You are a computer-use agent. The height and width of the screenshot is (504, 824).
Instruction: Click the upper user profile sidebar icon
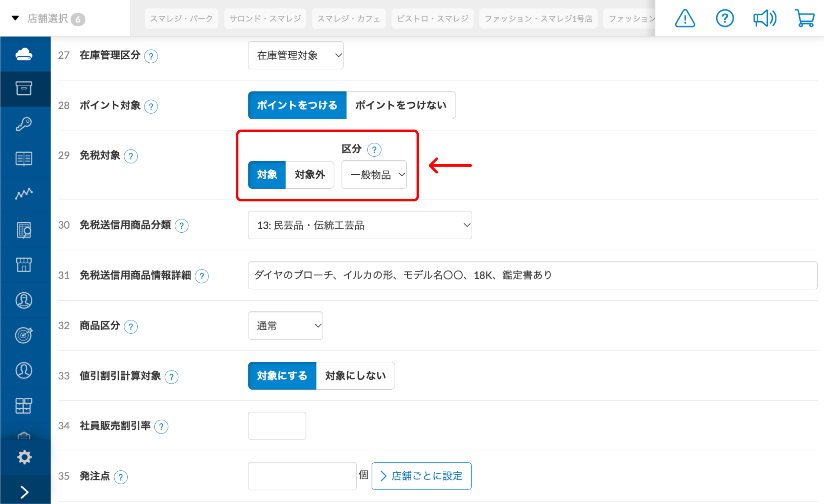pos(24,300)
